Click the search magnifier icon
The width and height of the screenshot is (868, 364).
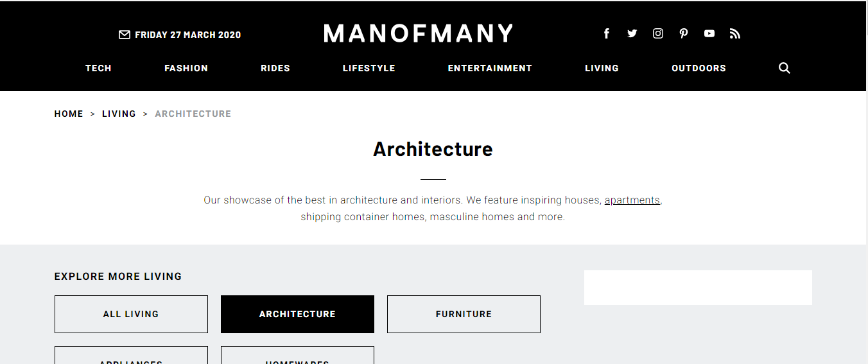pos(785,68)
